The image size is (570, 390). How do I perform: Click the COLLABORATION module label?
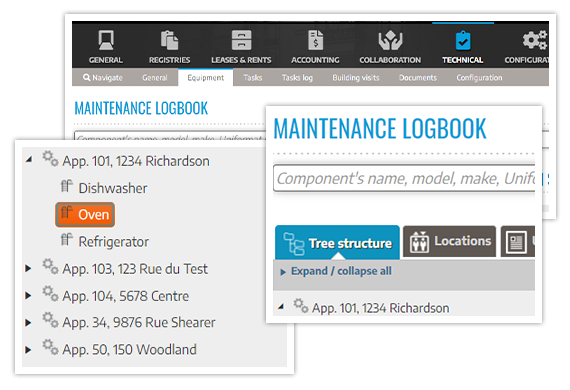click(390, 60)
